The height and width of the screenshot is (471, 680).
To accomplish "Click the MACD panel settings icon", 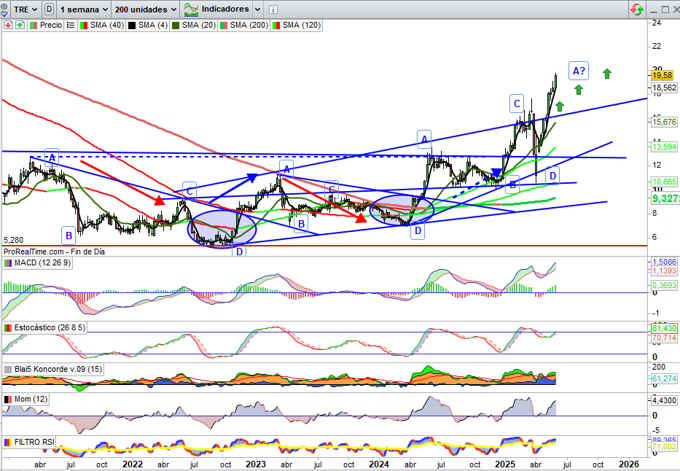I will pos(8,263).
